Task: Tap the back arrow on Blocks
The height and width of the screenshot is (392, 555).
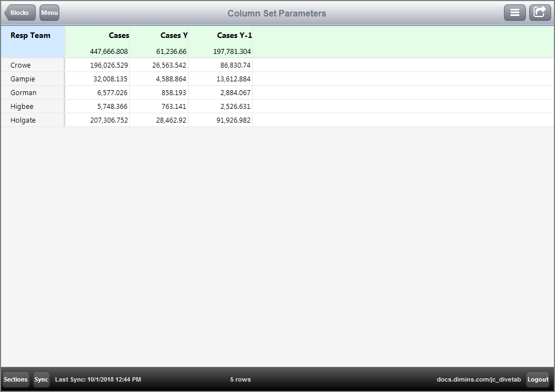Action: tap(19, 12)
